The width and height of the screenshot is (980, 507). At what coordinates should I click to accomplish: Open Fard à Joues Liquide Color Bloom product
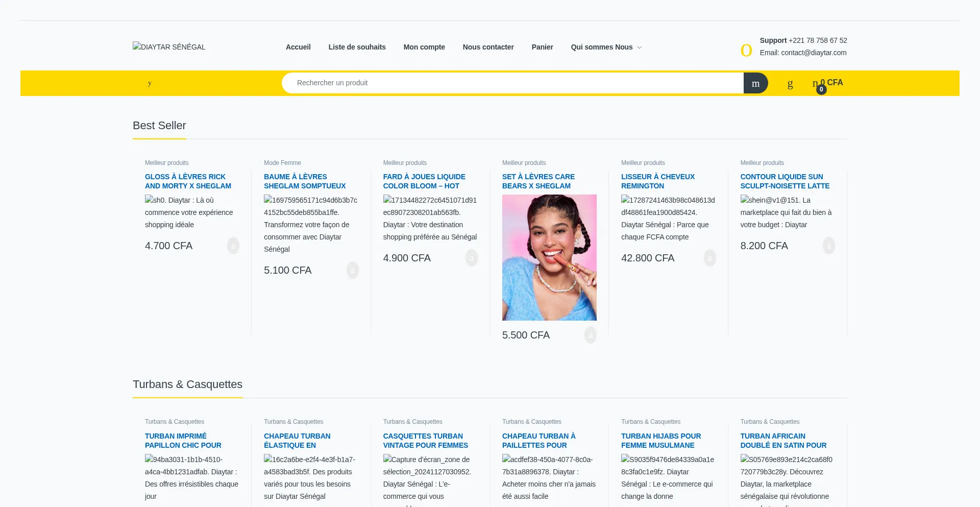click(424, 181)
